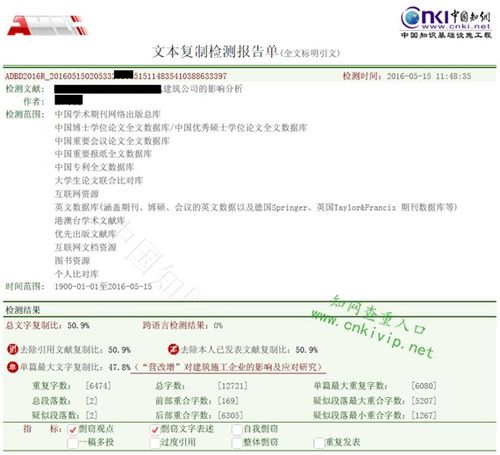Select the 互联网资源 entry
500x455 pixels.
(x=77, y=194)
